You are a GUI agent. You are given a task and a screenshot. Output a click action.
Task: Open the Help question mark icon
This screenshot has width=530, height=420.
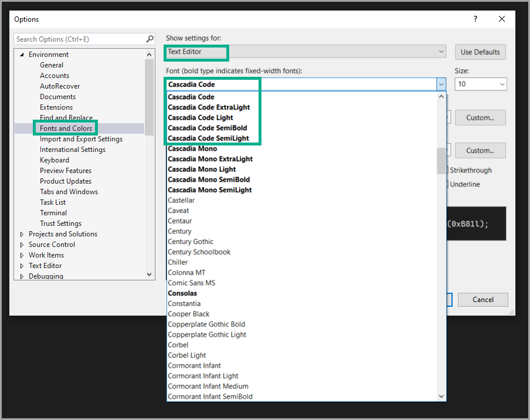click(x=475, y=19)
